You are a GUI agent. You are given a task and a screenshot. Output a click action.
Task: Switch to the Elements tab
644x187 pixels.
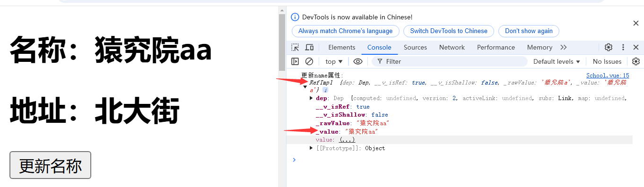(x=341, y=47)
